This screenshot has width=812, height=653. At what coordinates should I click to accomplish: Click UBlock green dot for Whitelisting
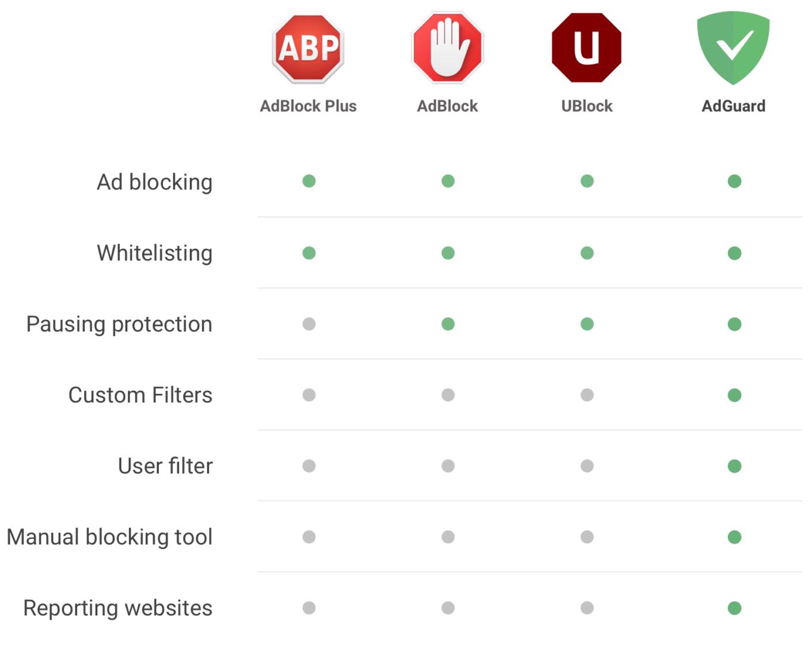[x=587, y=253]
